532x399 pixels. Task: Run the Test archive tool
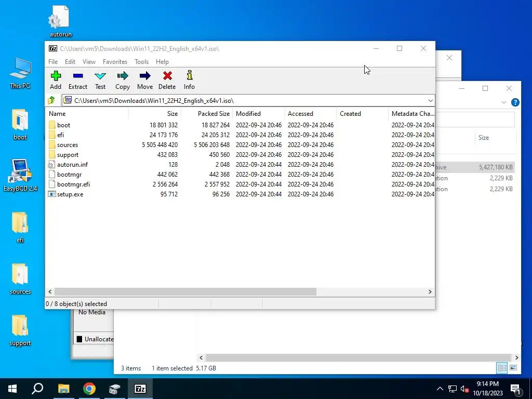click(x=100, y=80)
